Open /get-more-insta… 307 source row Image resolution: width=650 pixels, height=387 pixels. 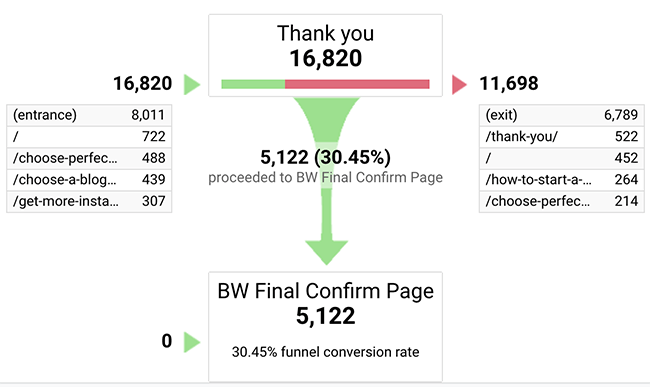[x=89, y=201]
